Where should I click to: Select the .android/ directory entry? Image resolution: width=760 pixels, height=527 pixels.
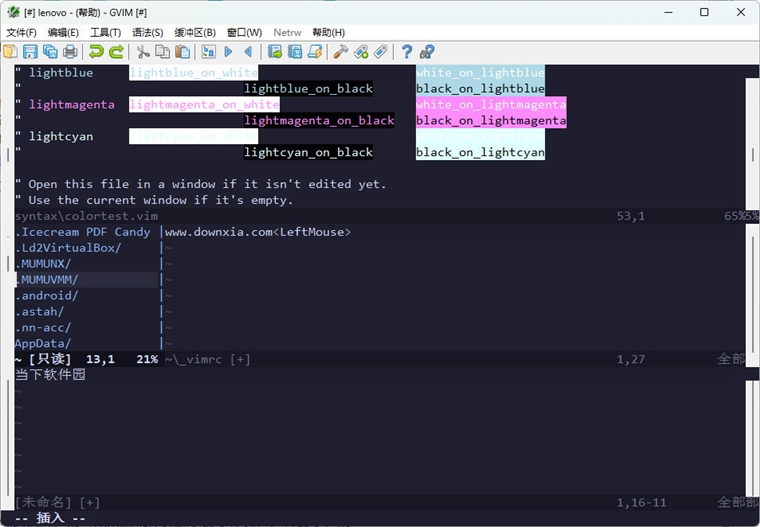tap(47, 296)
